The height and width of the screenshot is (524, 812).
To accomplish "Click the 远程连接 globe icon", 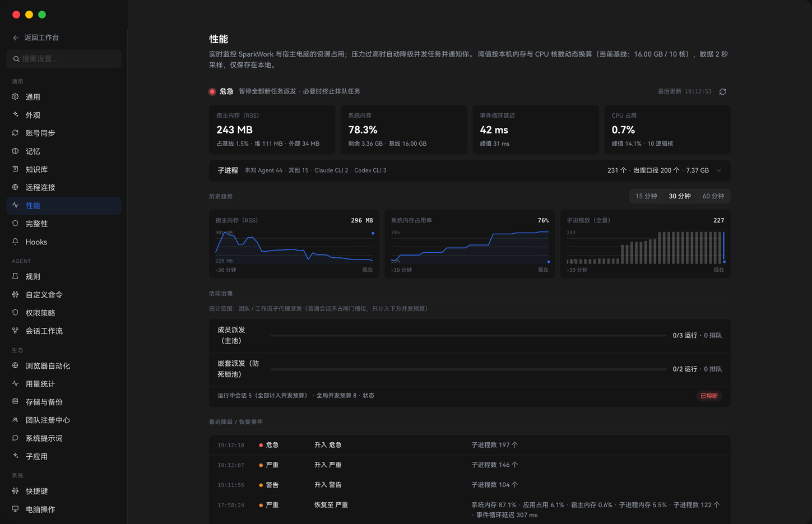I will [x=15, y=187].
